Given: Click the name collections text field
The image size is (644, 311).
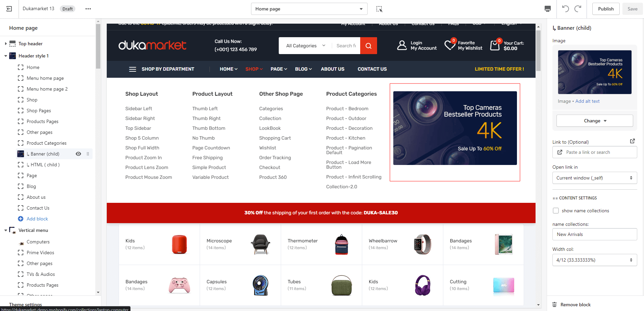Looking at the screenshot, I should point(594,234).
